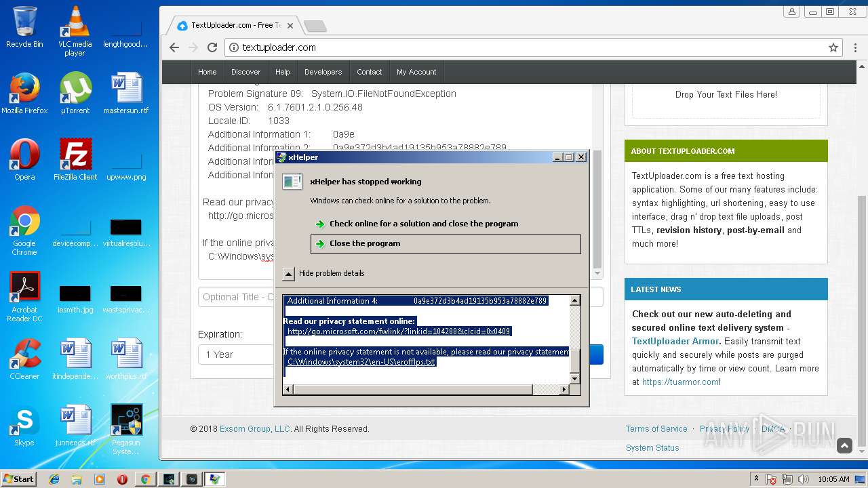Open the Expiration 1 Year dropdown
Screen dimensions: 868x488
[400, 354]
